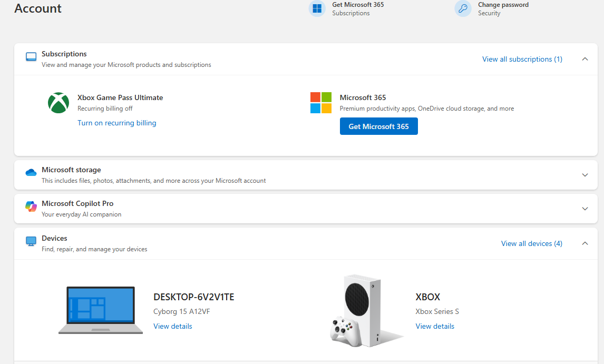Image resolution: width=604 pixels, height=364 pixels.
Task: Click the Get Microsoft 365 windows icon at top
Action: click(x=317, y=8)
